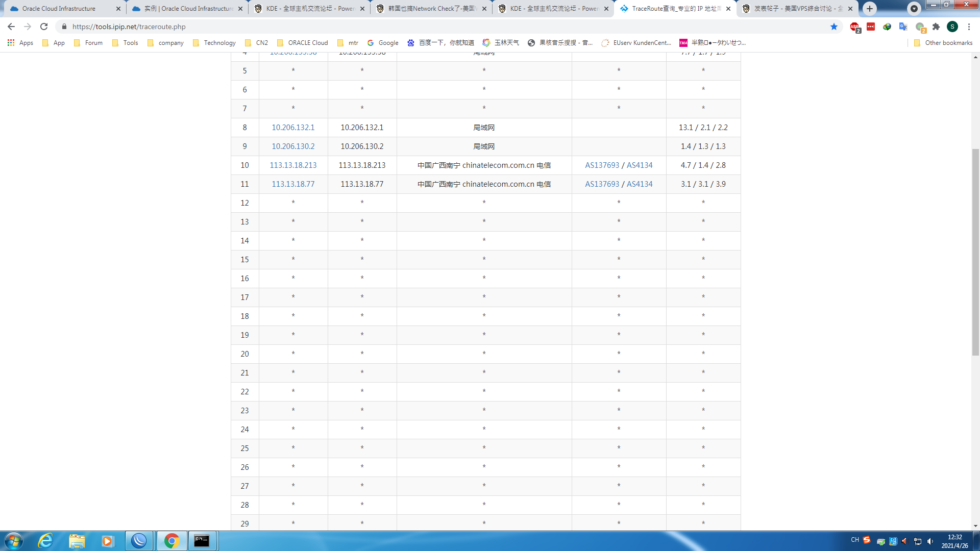980x551 pixels.
Task: Click the browser Reload page icon
Action: (44, 27)
